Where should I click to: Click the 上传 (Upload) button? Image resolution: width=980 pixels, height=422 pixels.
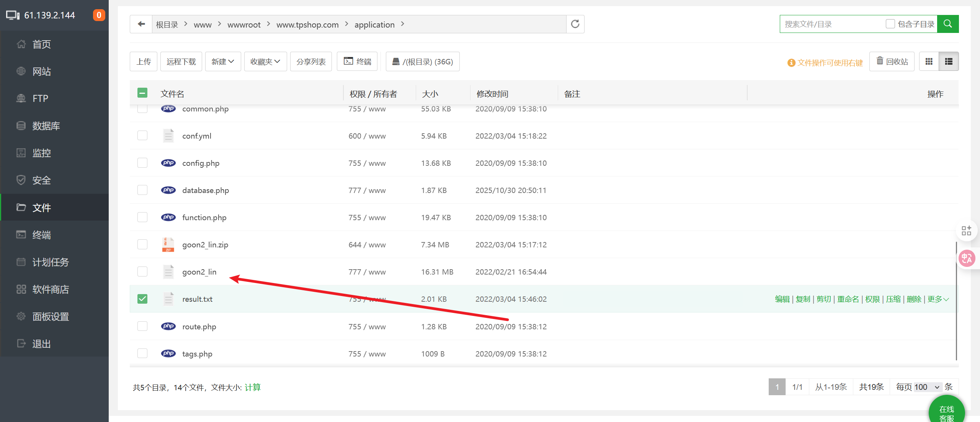[x=144, y=62]
